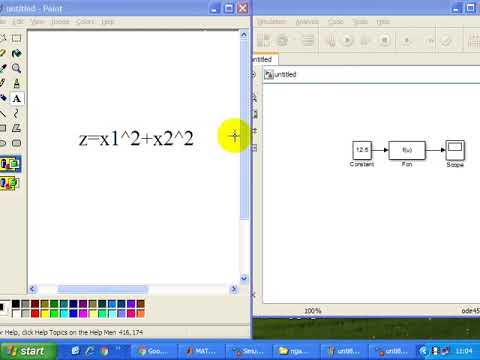Click the Paint horizontal scrollbar thumb

(x=102, y=289)
